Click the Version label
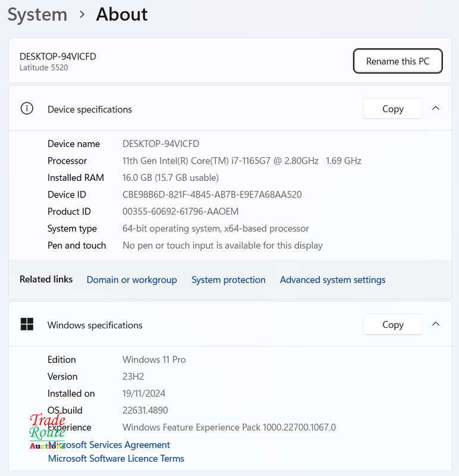The height and width of the screenshot is (476, 459). (62, 377)
